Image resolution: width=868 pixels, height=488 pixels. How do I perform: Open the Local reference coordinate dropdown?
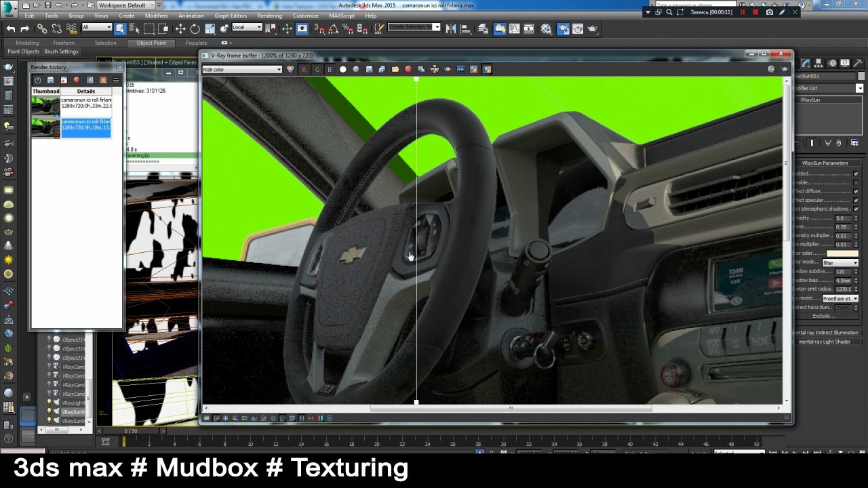coord(247,27)
